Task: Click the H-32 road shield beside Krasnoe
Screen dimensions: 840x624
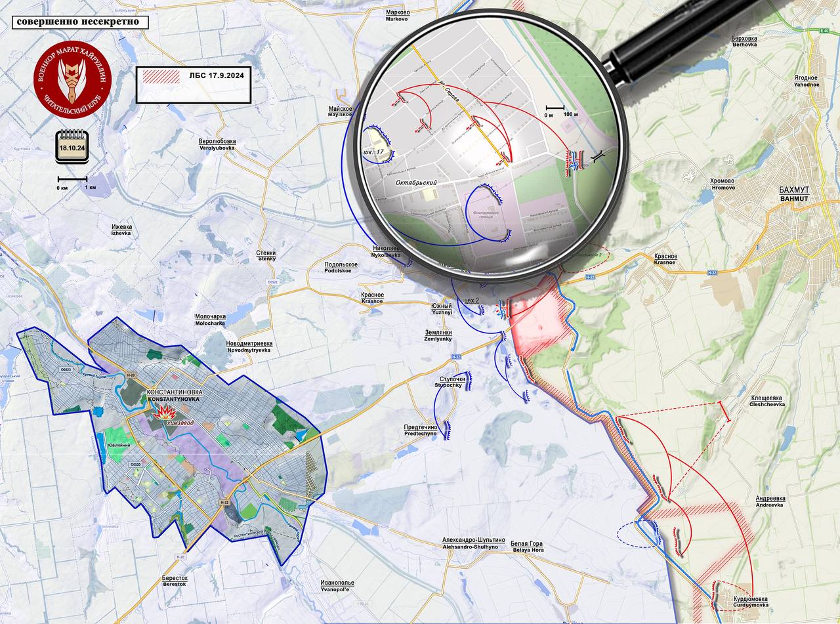Action: coord(713,272)
